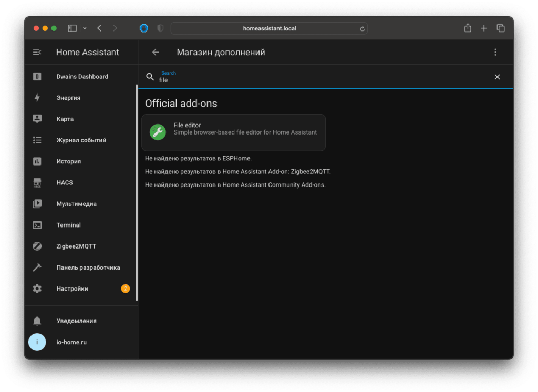Click the Журнал событий list icon
Viewport: 538px width, 392px height.
point(37,140)
